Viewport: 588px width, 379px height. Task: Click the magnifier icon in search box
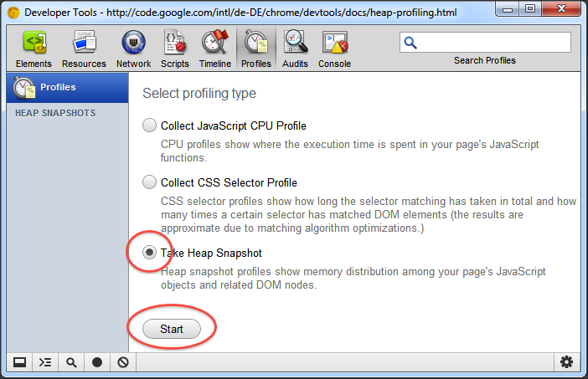click(410, 43)
